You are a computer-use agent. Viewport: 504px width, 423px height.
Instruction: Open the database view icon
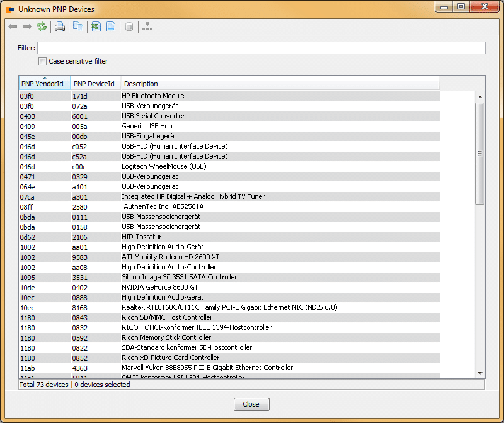[x=130, y=26]
